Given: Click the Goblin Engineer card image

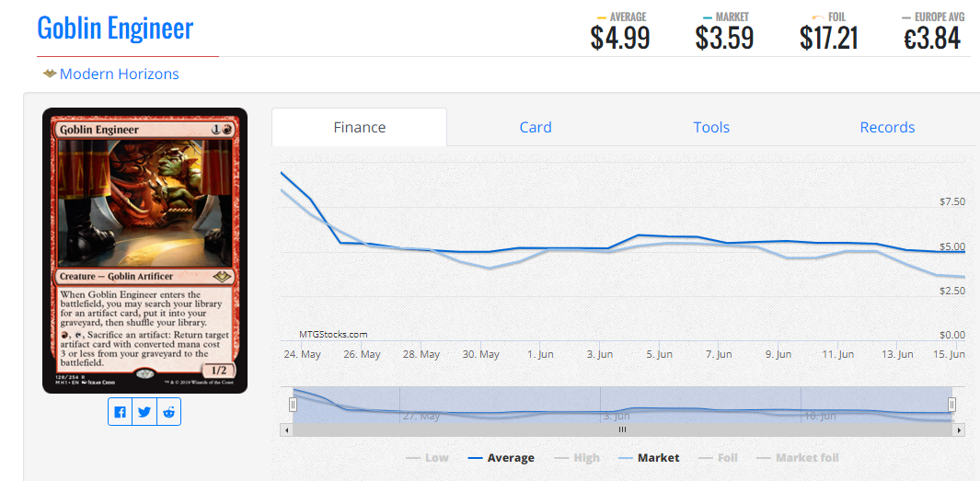Looking at the screenshot, I should tap(145, 250).
